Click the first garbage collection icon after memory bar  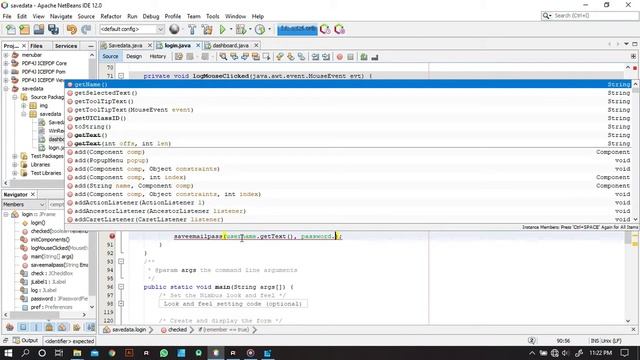click(325, 29)
